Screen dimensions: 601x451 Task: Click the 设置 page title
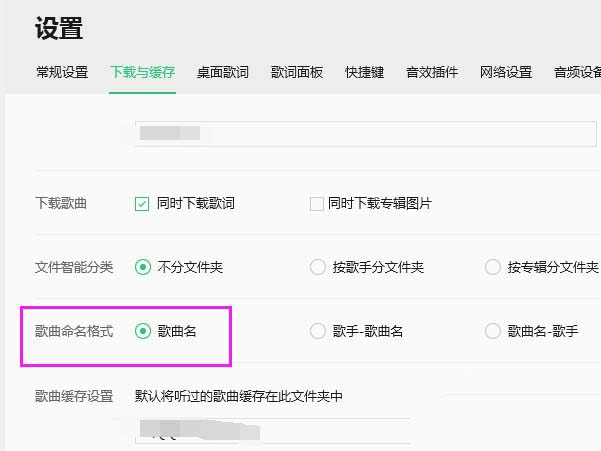(59, 28)
